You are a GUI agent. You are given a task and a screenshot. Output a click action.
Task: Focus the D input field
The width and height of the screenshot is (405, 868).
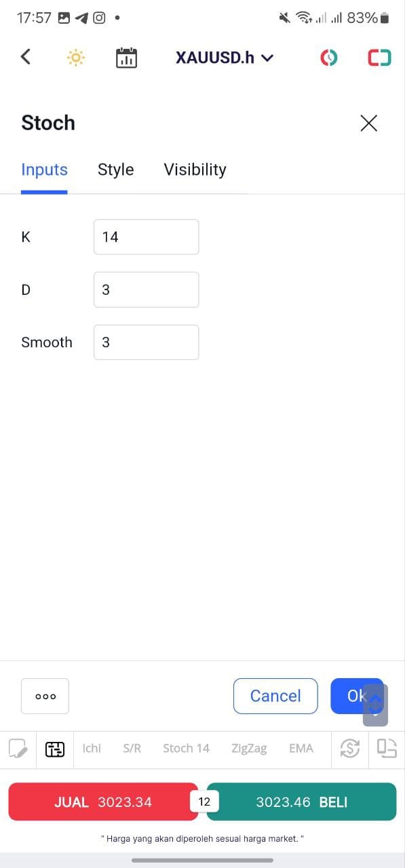(x=147, y=290)
